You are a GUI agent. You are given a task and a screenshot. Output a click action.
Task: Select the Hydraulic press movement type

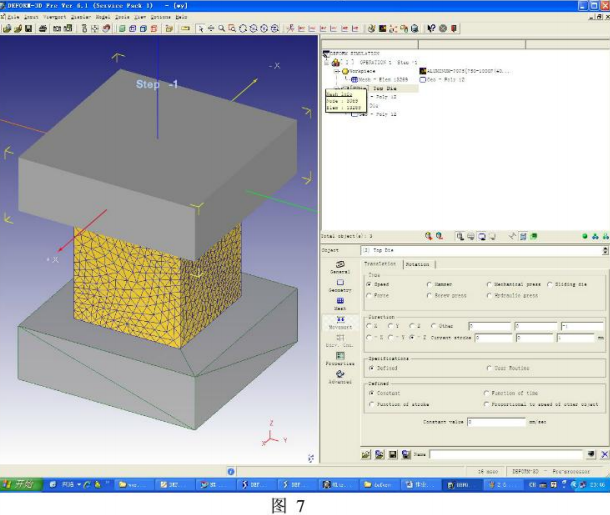point(489,296)
